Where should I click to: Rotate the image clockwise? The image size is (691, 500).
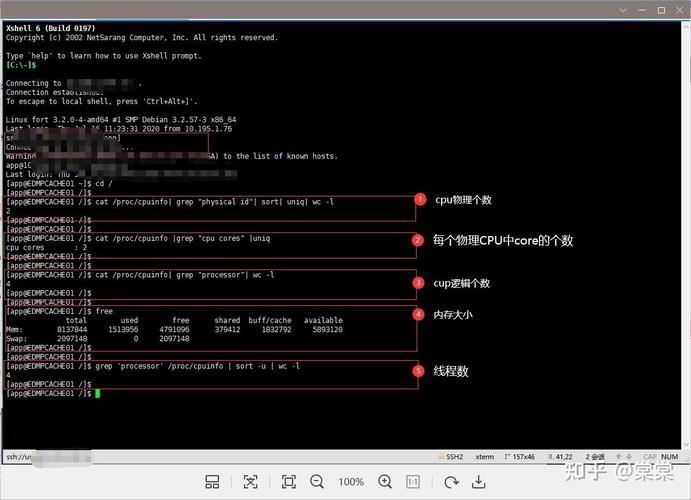(446, 482)
